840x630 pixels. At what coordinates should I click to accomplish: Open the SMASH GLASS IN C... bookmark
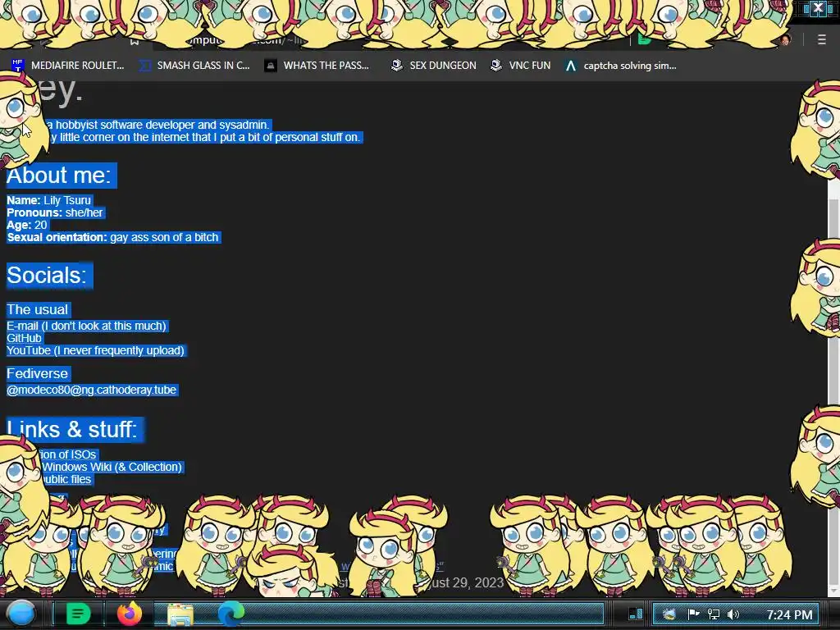click(194, 66)
